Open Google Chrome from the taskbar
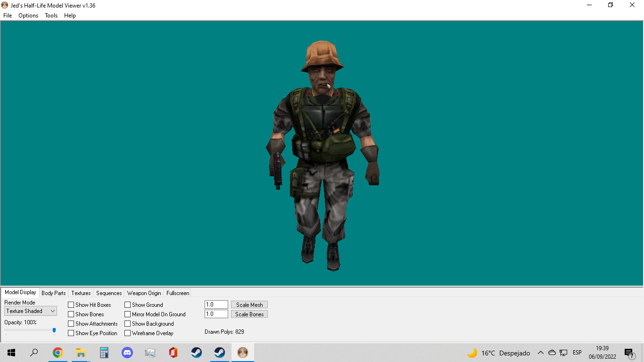 click(58, 352)
